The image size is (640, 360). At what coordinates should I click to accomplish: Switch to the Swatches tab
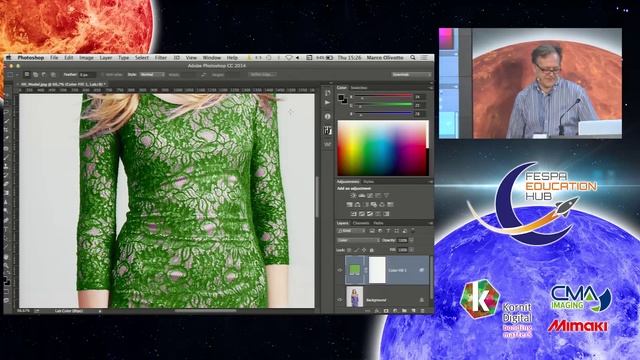(359, 88)
